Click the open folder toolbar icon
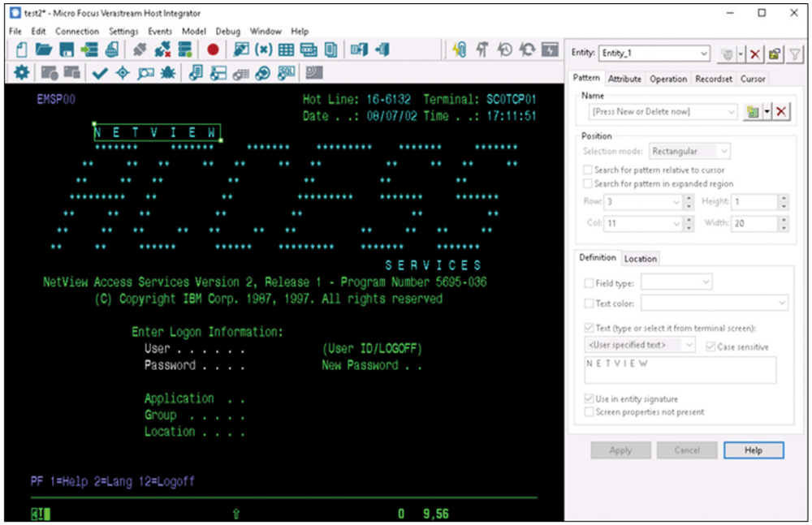Image resolution: width=812 pixels, height=525 pixels. [x=44, y=49]
